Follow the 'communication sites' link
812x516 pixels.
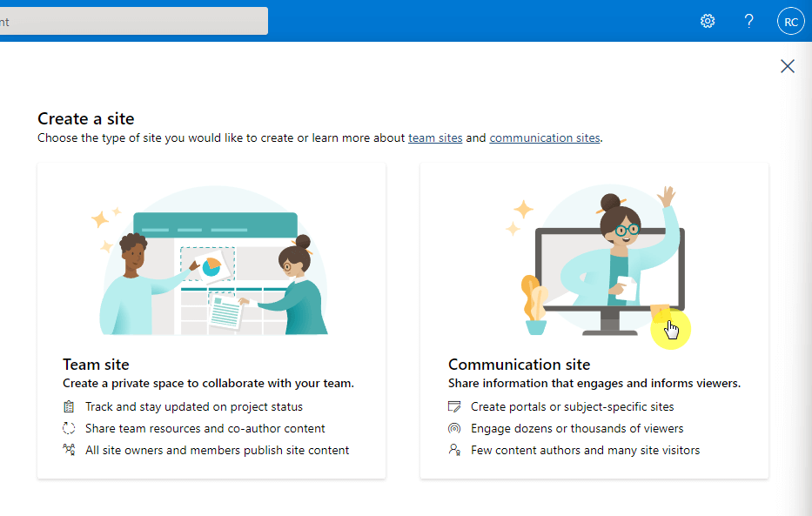point(544,138)
